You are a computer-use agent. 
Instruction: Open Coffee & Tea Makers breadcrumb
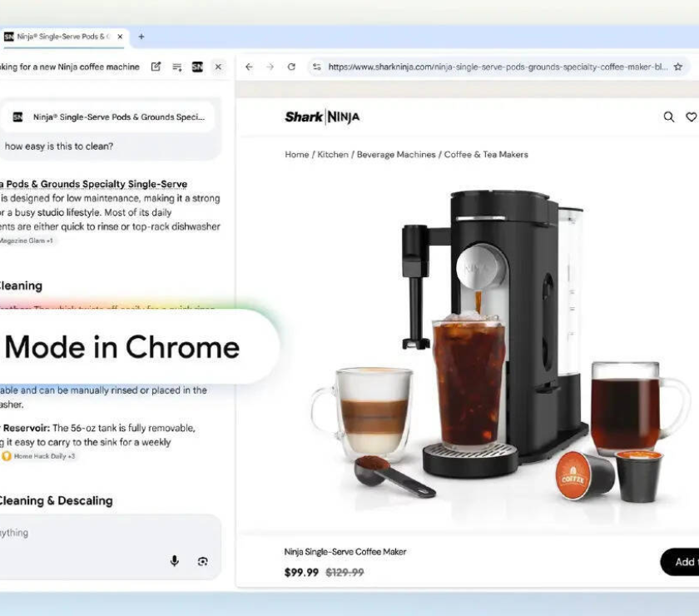point(486,155)
